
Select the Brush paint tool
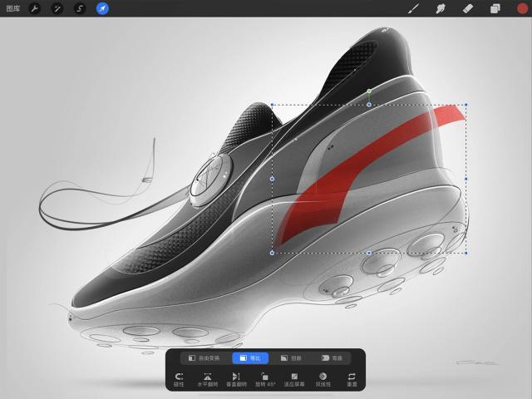(x=413, y=8)
